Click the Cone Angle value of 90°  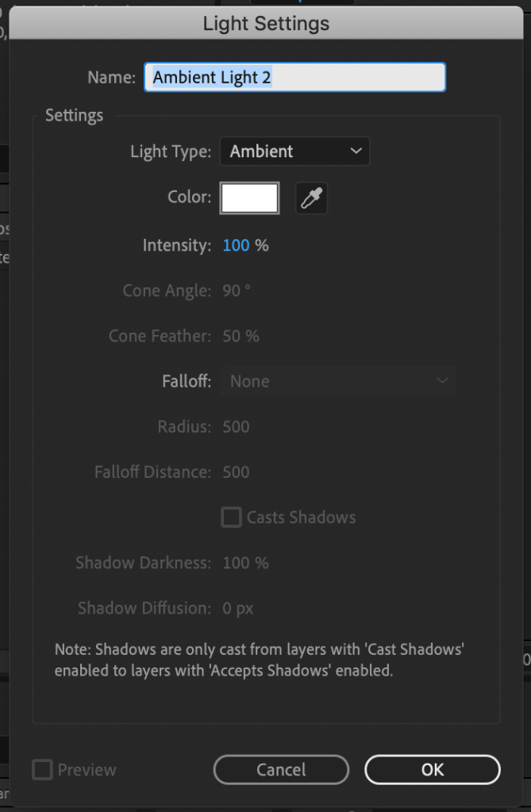236,291
